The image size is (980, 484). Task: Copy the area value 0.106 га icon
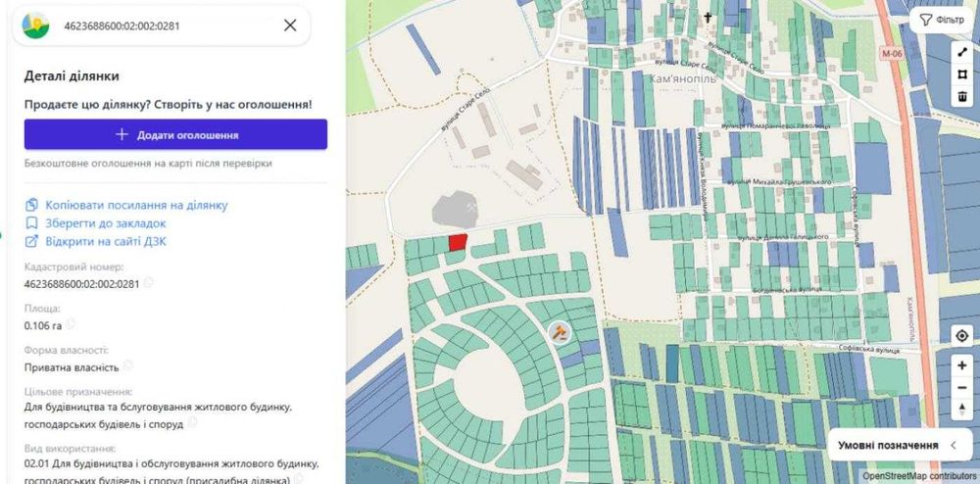71,323
